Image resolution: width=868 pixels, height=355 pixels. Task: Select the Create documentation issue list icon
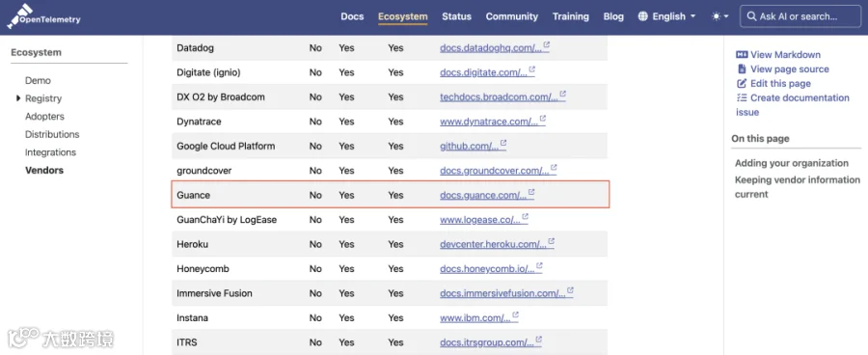coord(742,97)
